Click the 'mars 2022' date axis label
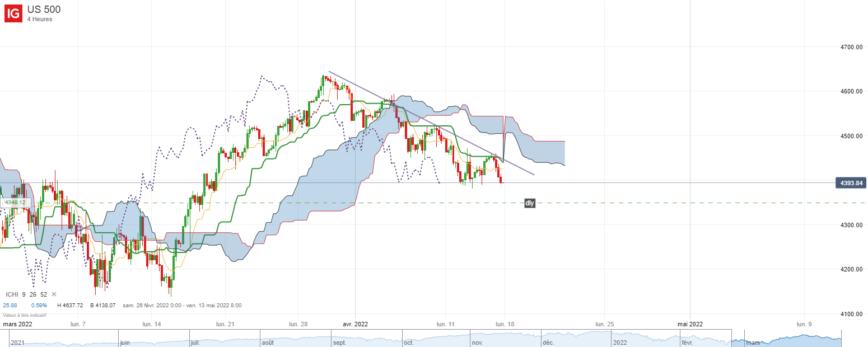Image resolution: width=868 pixels, height=347 pixels. pos(18,324)
